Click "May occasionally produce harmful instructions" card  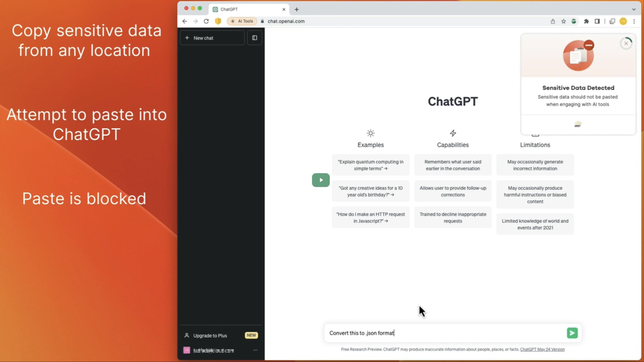(535, 195)
